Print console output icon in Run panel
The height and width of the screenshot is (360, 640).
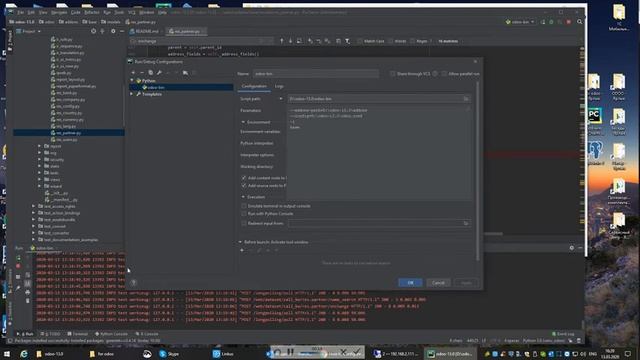point(27,292)
